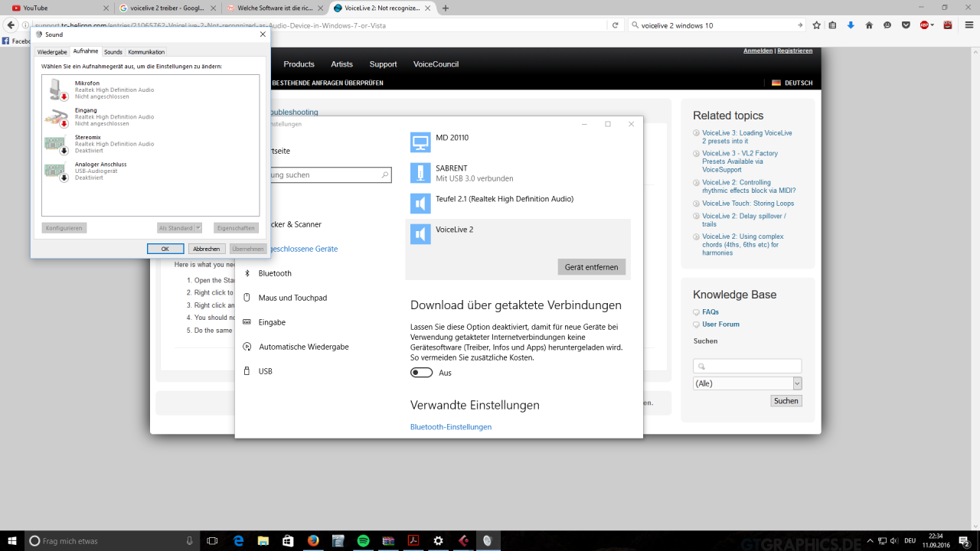Switch to the Wiedergabe tab

pos(52,52)
